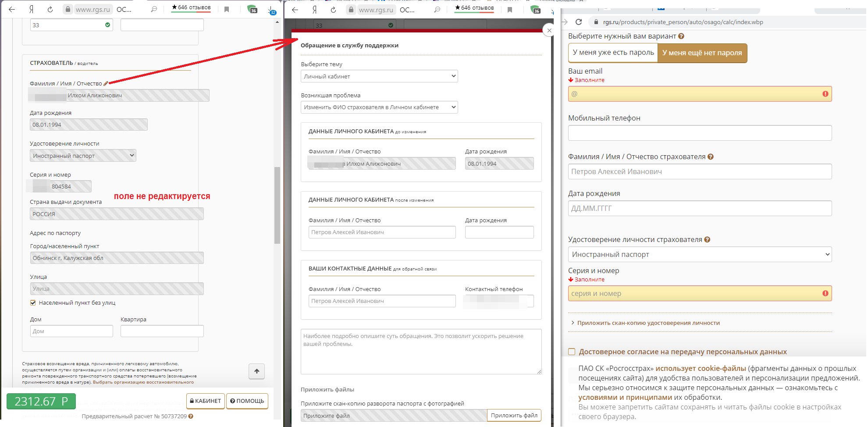Image resolution: width=868 pixels, height=427 pixels.
Task: Click help icon next to Фамилия / Имя / Отчество страхователя
Action: coord(711,157)
